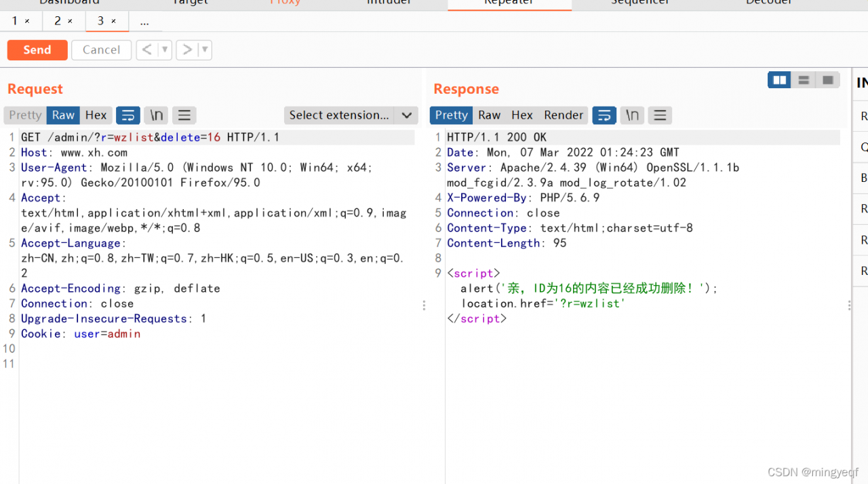The height and width of the screenshot is (484, 868).
Task: Open the history dropdown beside forward arrow
Action: tap(205, 50)
